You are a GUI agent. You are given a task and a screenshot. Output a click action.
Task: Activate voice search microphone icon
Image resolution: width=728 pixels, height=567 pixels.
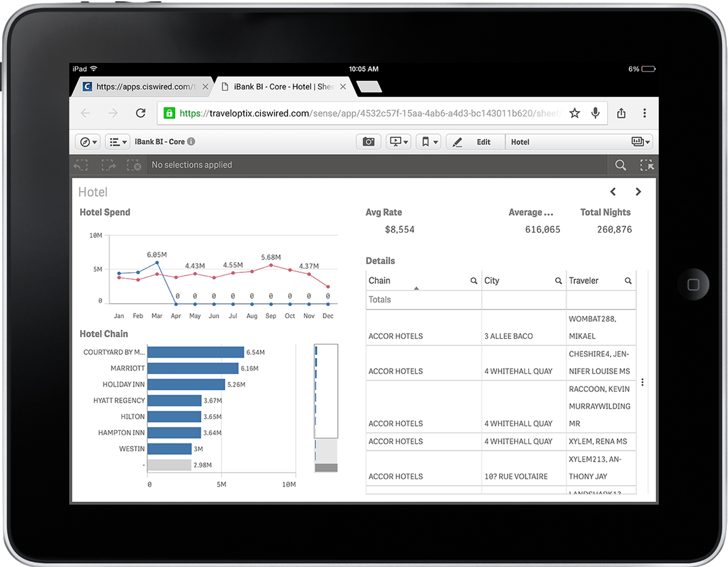pyautogui.click(x=596, y=113)
